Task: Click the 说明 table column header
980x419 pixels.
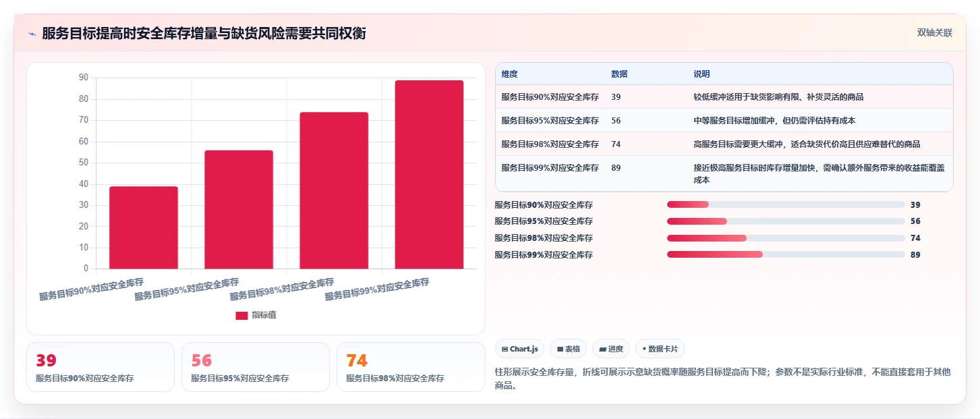Action: [x=701, y=74]
